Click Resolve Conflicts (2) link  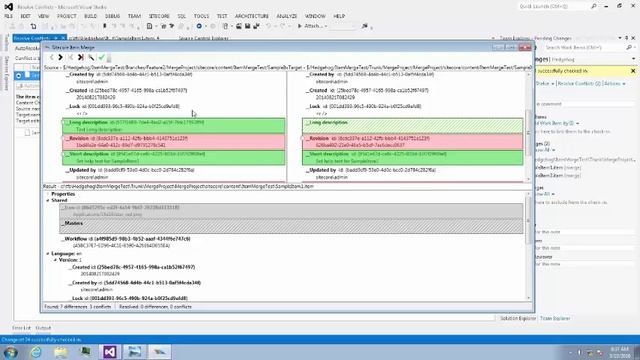point(579,84)
